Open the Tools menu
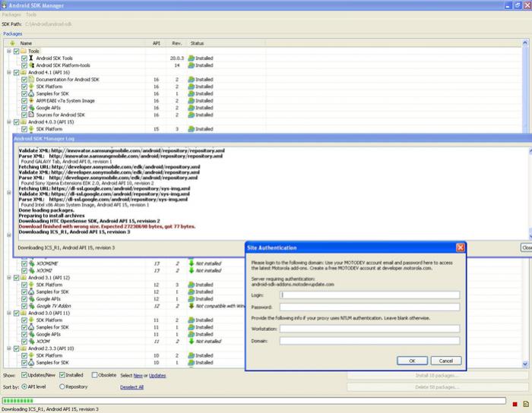This screenshot has height=413, width=532. click(x=31, y=14)
